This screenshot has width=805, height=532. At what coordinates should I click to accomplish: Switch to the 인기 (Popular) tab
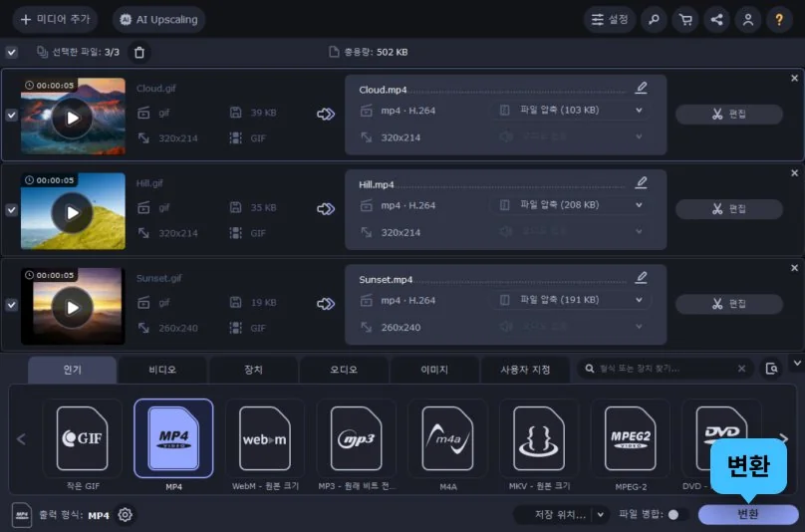73,370
